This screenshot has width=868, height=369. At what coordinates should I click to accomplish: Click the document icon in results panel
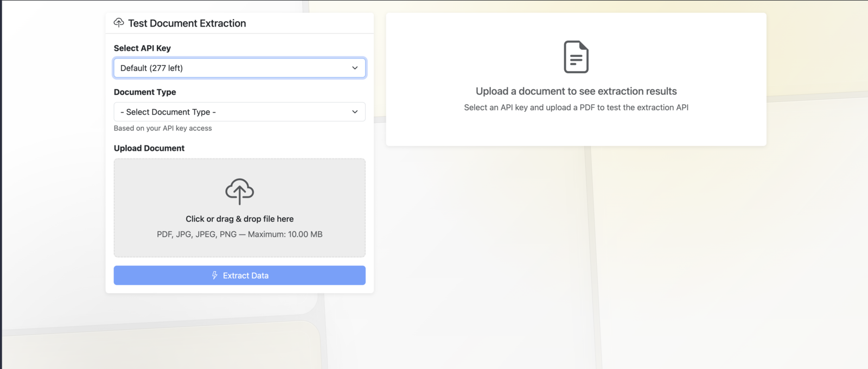[576, 57]
